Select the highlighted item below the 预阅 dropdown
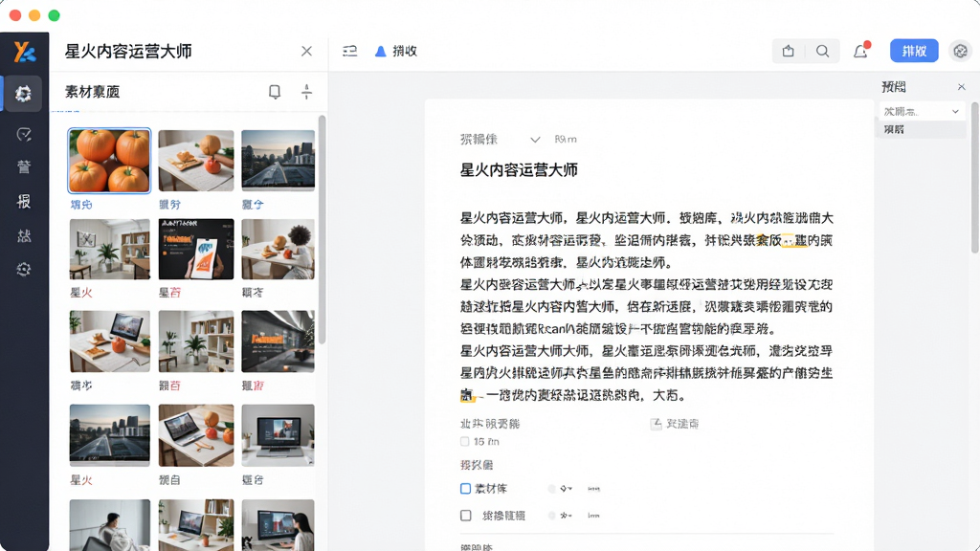The image size is (980, 551). click(x=922, y=129)
